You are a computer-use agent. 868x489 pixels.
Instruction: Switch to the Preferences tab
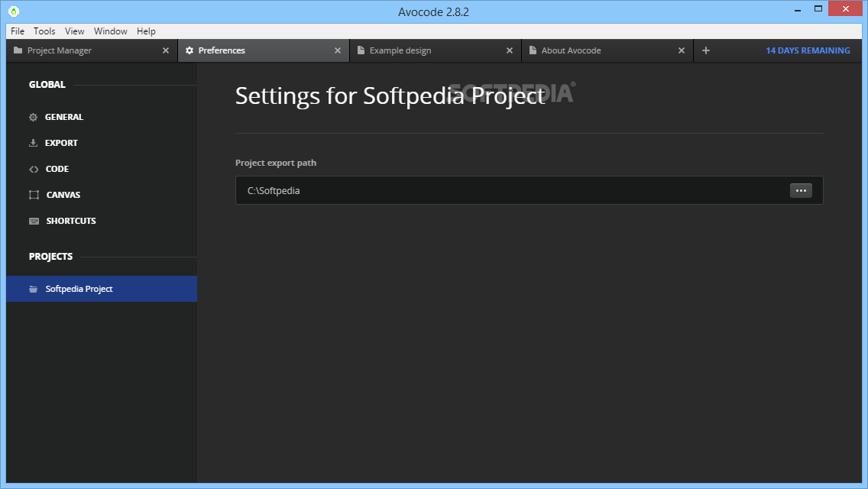click(264, 50)
